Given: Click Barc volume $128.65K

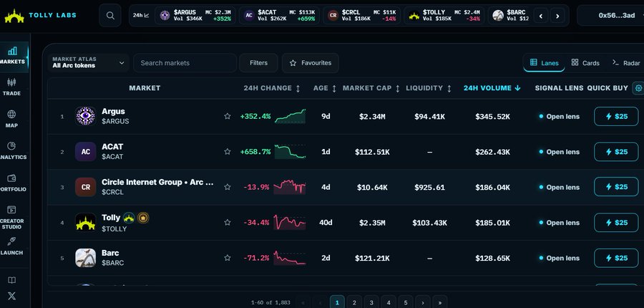Looking at the screenshot, I should point(492,259).
